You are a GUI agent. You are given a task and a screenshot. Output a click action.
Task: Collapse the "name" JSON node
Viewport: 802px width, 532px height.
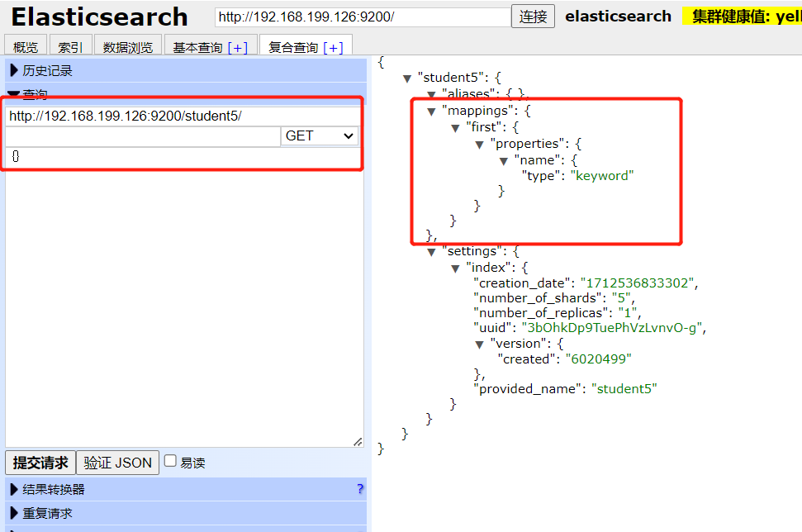pos(503,161)
